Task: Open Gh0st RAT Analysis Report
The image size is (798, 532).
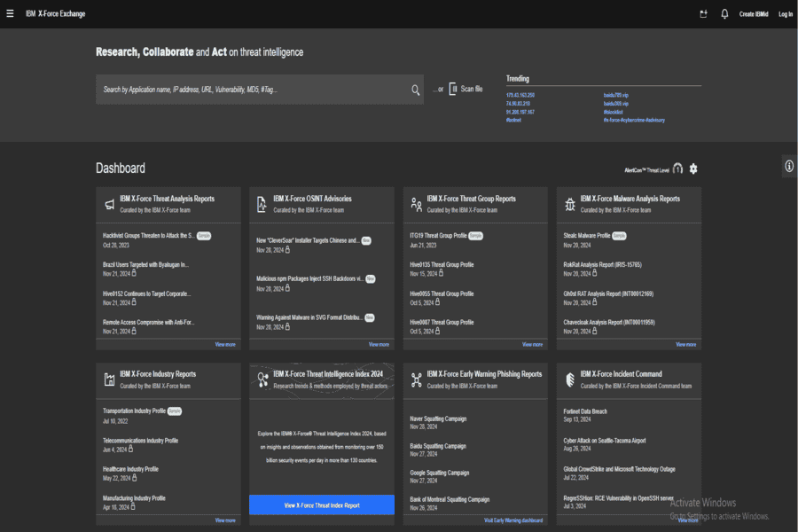Action: (608, 293)
